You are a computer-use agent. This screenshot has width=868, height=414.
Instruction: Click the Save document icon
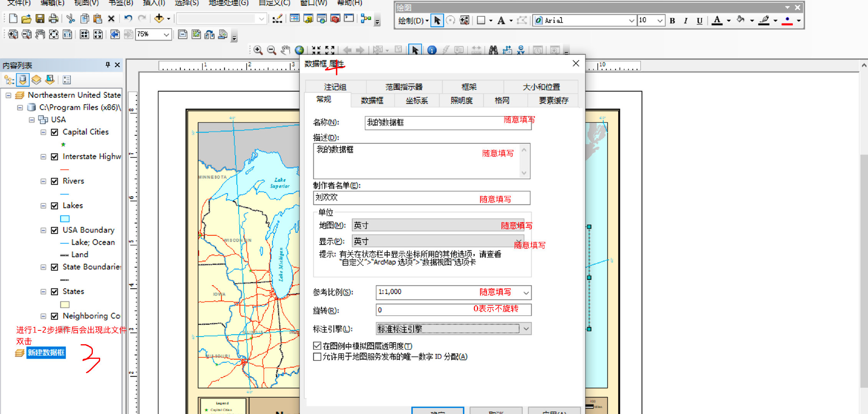pyautogui.click(x=40, y=18)
